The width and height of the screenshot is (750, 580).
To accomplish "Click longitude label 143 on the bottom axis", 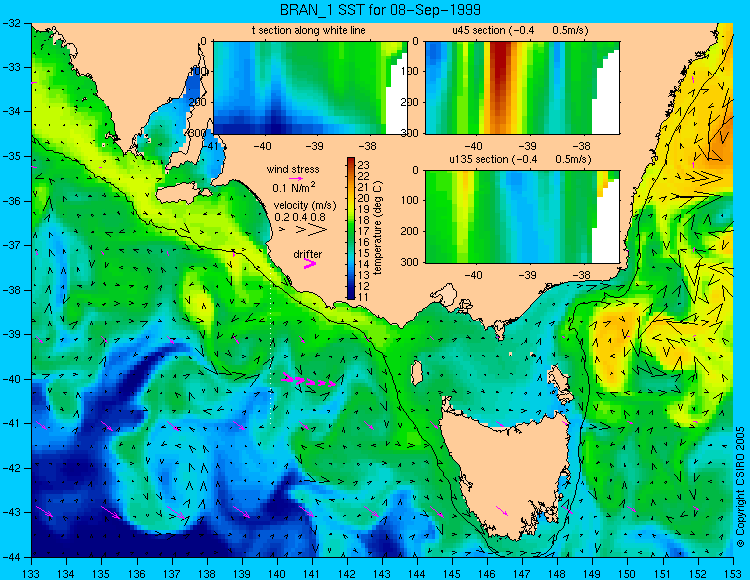I will [x=382, y=574].
